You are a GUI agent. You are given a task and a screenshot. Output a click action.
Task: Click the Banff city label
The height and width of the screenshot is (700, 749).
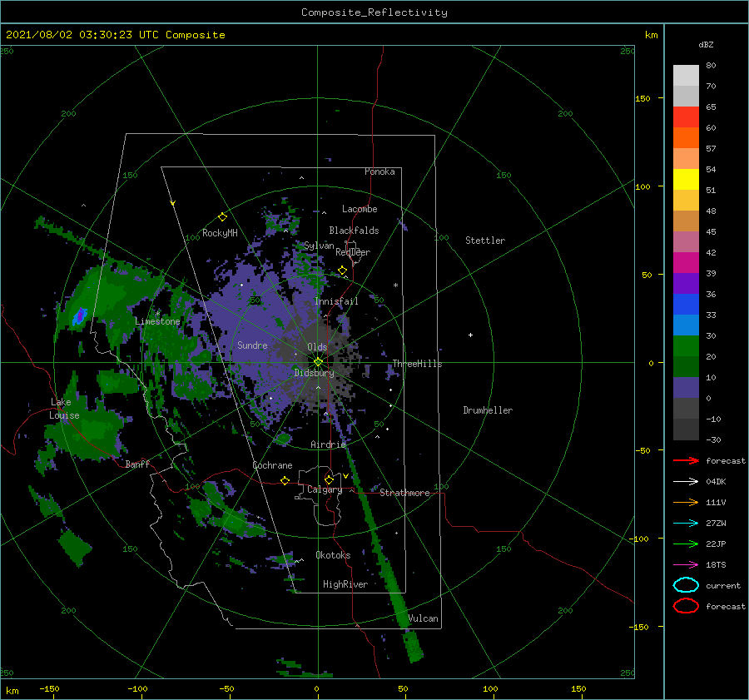[x=137, y=464]
